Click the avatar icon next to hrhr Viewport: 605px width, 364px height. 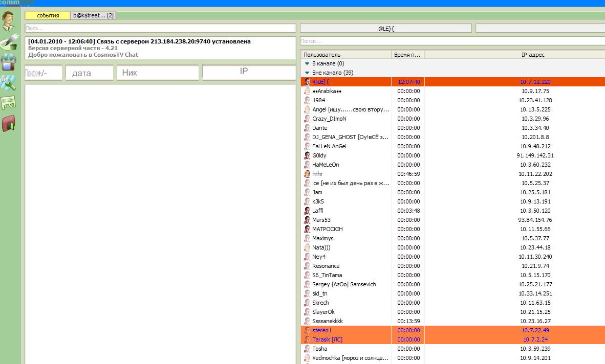[x=307, y=174]
